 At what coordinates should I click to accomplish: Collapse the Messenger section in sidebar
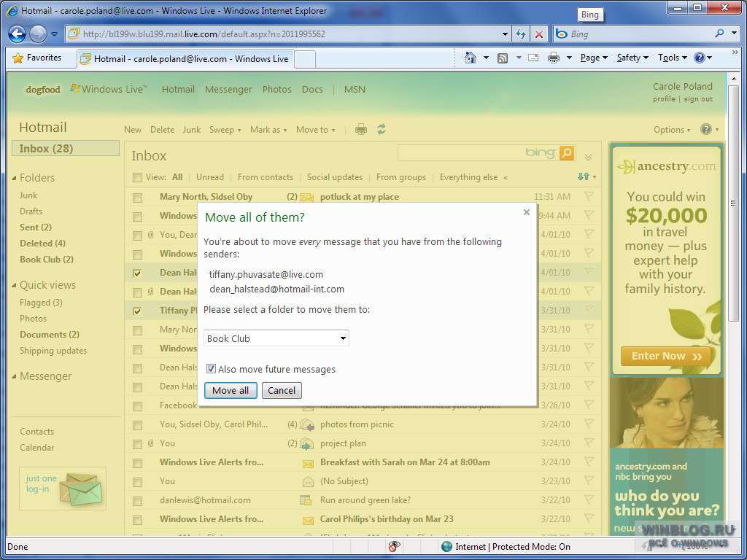coord(15,376)
